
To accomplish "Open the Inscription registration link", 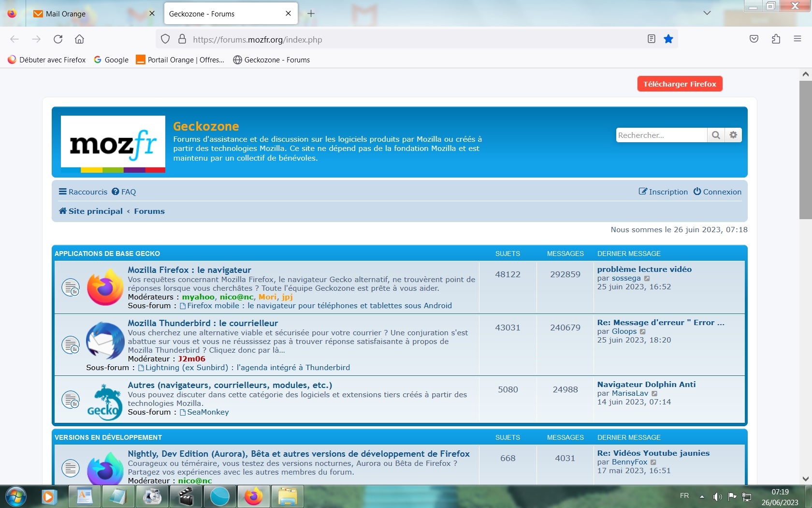I will pyautogui.click(x=663, y=192).
